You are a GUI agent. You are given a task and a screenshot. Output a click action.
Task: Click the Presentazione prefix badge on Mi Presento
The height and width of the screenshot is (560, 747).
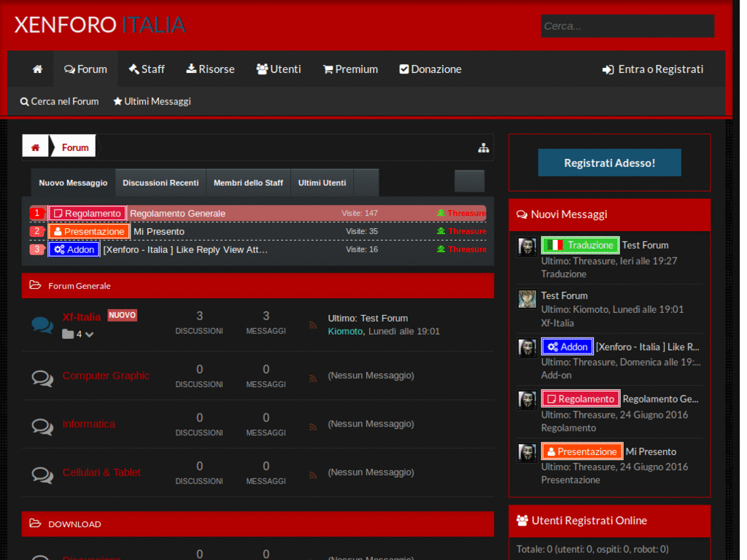click(x=89, y=231)
